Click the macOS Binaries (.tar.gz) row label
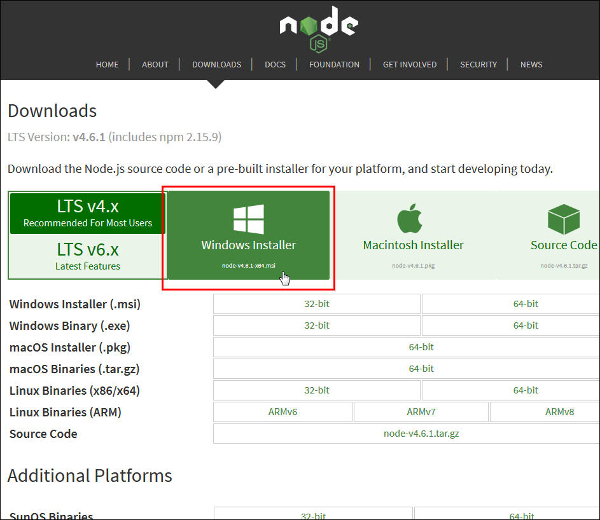This screenshot has height=520, width=600. click(x=75, y=369)
